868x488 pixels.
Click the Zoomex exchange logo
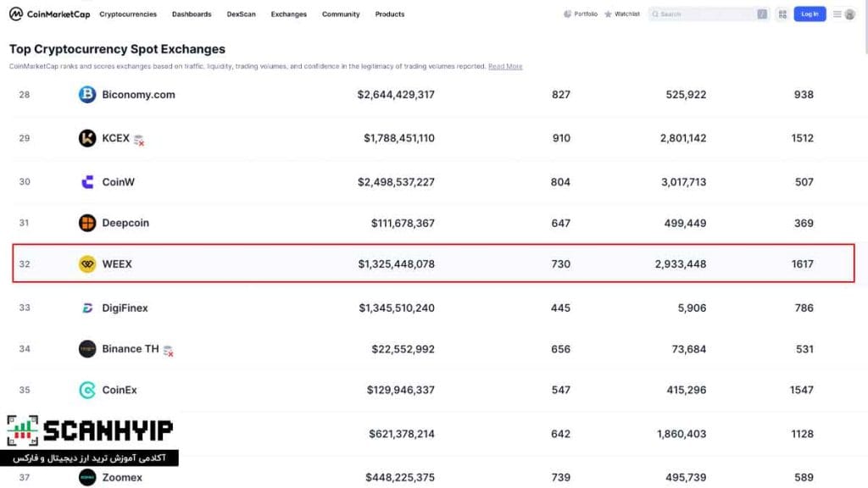point(87,477)
